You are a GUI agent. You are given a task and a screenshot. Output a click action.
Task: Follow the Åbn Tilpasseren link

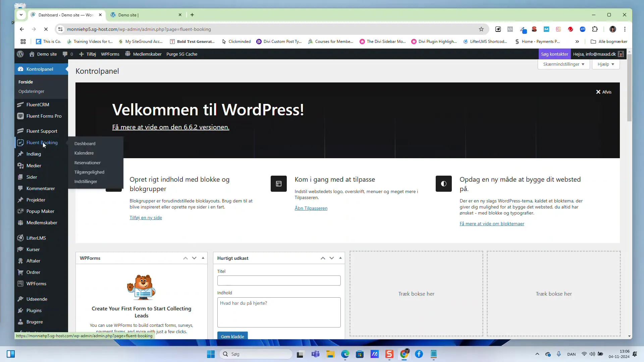click(311, 208)
